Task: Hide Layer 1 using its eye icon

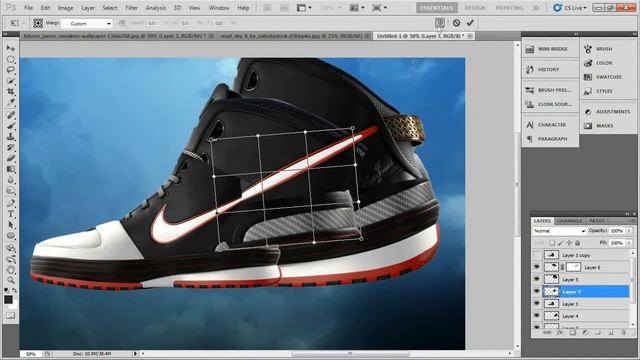Action: coord(537,304)
